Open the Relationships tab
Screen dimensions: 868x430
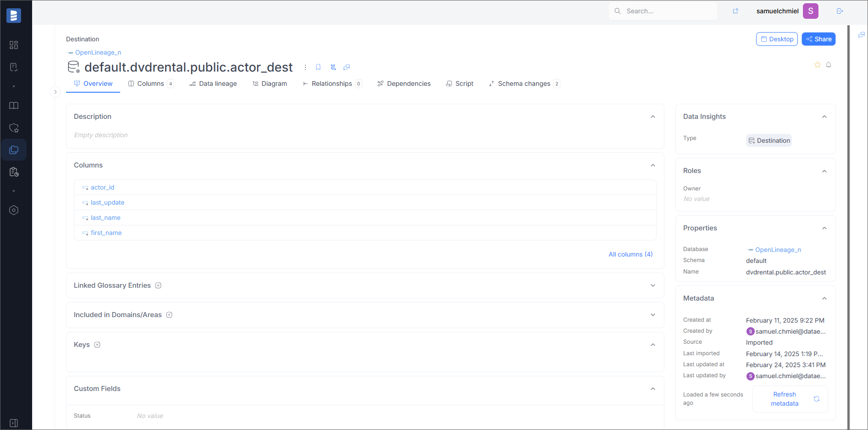pos(332,84)
